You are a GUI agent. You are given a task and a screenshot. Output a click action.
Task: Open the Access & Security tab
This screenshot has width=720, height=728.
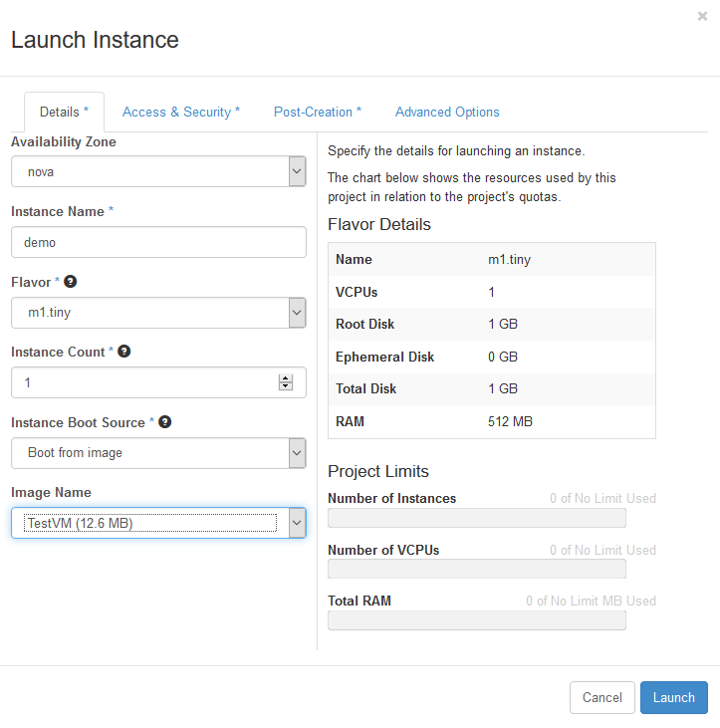tap(180, 113)
